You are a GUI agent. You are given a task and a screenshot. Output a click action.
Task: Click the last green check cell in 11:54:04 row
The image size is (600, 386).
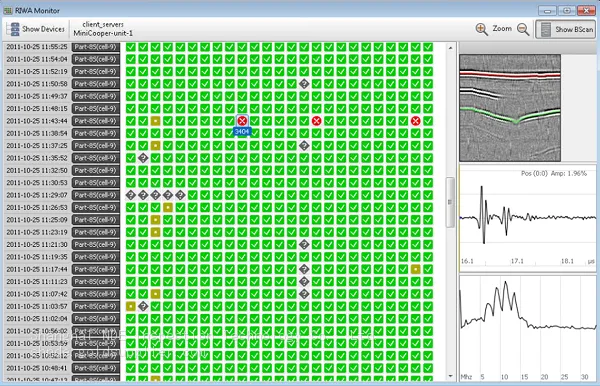coord(428,59)
